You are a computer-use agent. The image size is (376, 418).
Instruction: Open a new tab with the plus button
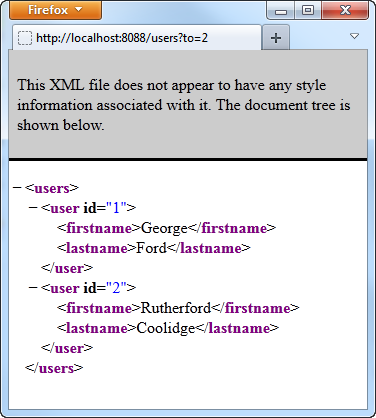(x=276, y=38)
